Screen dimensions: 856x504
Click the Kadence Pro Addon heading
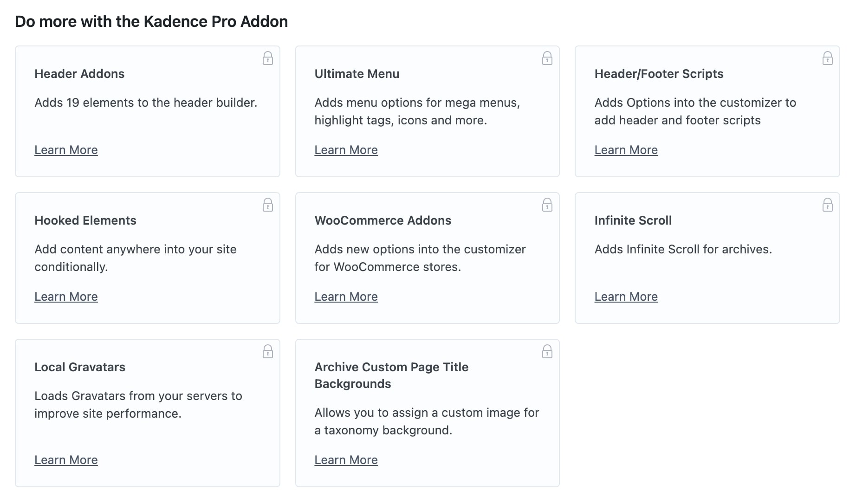151,21
